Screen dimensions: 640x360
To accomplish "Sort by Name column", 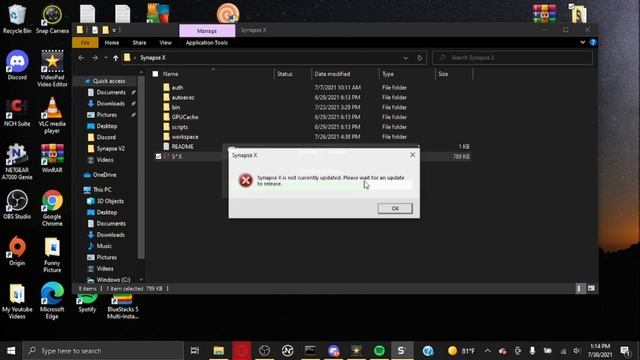I will coord(171,74).
